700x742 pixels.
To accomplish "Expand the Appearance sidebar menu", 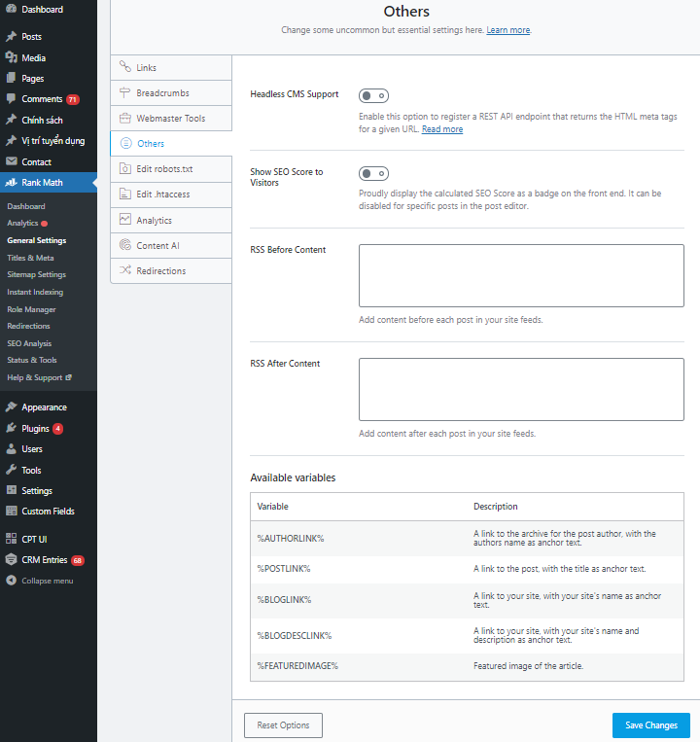I will click(44, 407).
